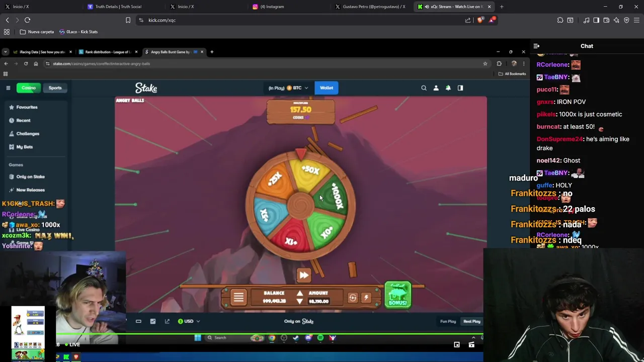Screen dimensions: 644x362
Task: Open Leo AI sparkle icon
Action: (x=616, y=20)
